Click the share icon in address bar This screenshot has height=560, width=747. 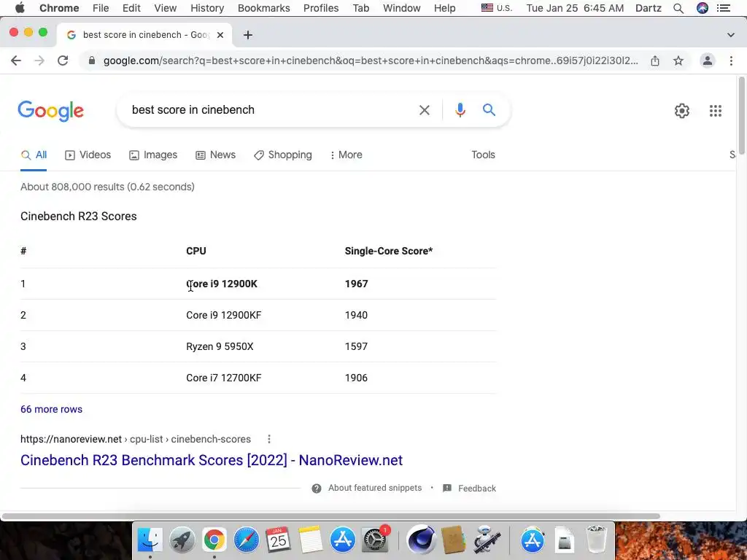pos(655,61)
